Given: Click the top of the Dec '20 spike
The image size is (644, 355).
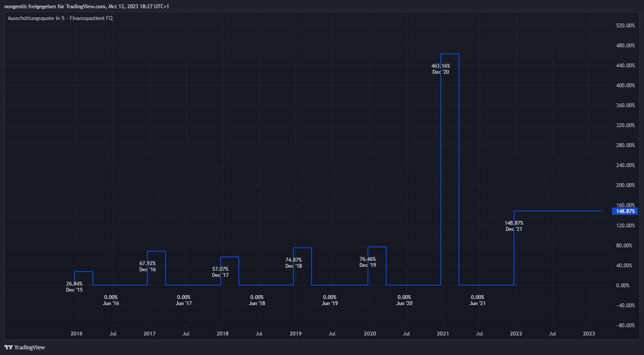Looking at the screenshot, I should coord(450,54).
